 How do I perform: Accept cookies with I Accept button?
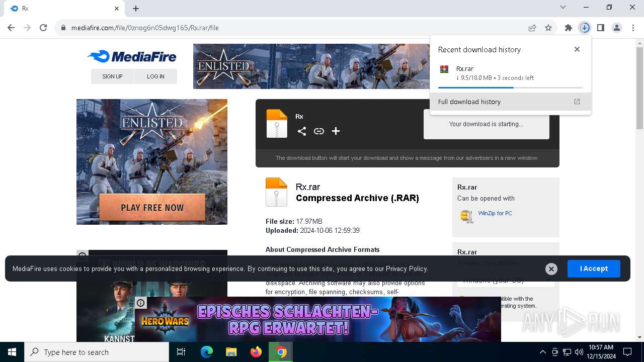(x=594, y=268)
